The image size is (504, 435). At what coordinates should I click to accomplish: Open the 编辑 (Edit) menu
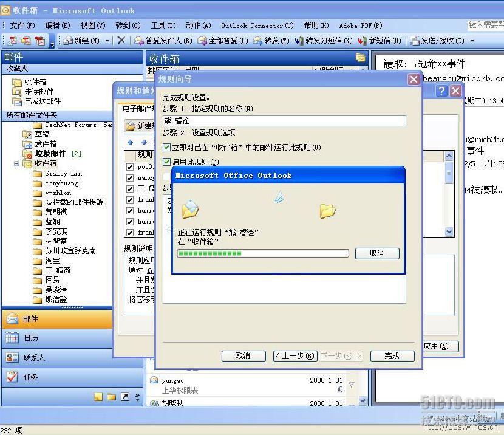58,26
